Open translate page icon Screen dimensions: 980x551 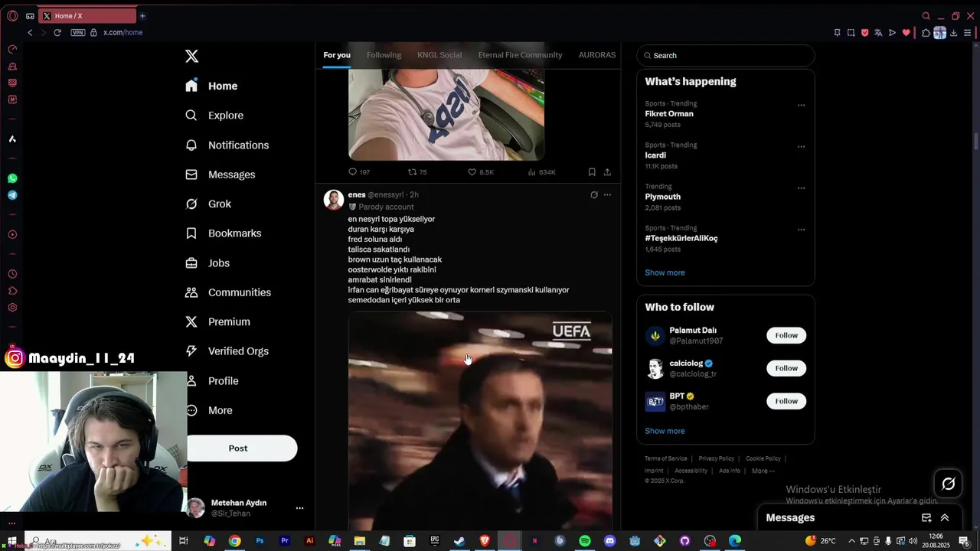(x=878, y=33)
